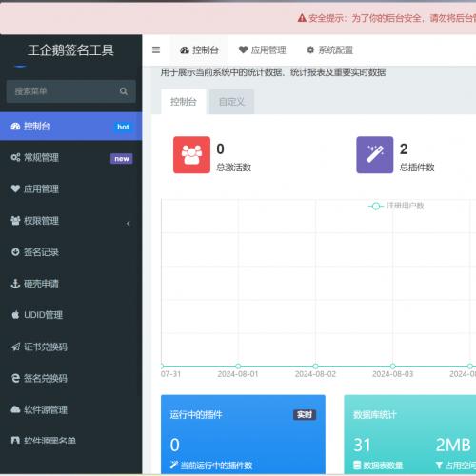The width and height of the screenshot is (476, 476).
Task: Click search magnifier in menu search box
Action: 124,91
